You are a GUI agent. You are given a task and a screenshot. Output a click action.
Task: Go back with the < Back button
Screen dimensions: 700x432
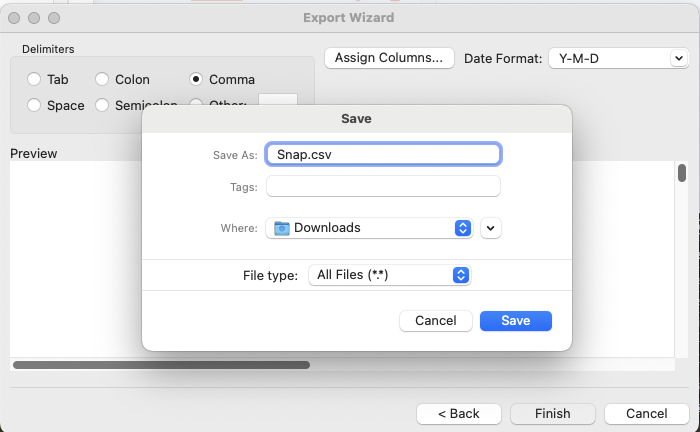458,414
